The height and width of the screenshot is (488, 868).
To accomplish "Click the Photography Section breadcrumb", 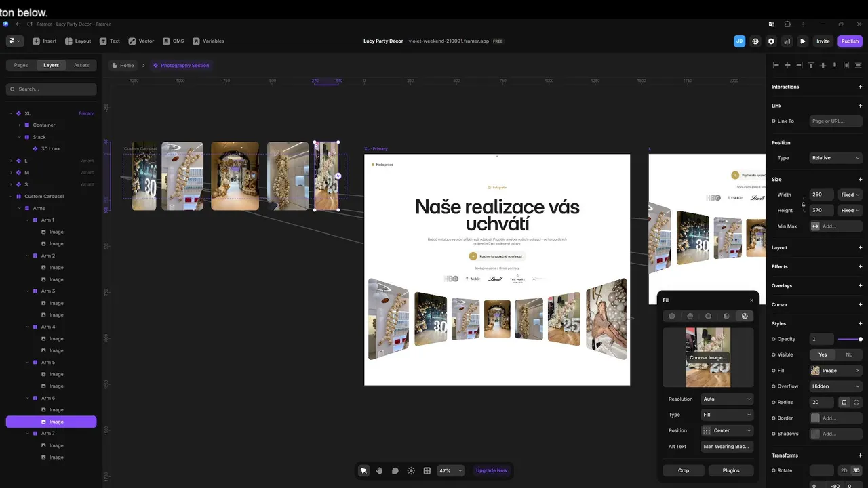I will [181, 66].
